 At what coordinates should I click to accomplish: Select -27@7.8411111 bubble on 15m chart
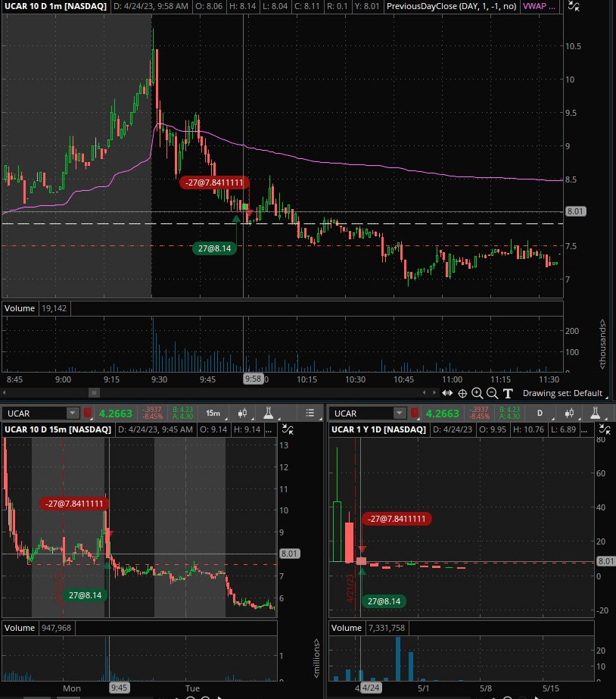tap(74, 504)
